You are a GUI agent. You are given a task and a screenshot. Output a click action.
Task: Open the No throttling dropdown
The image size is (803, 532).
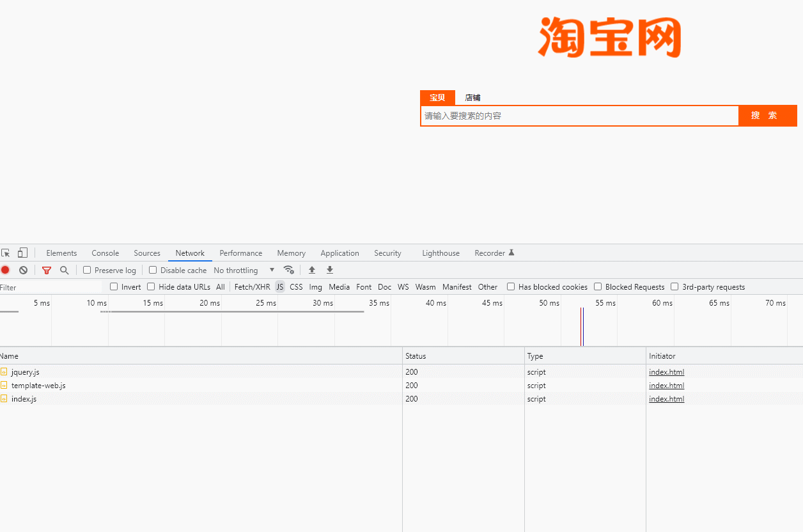[x=244, y=270]
